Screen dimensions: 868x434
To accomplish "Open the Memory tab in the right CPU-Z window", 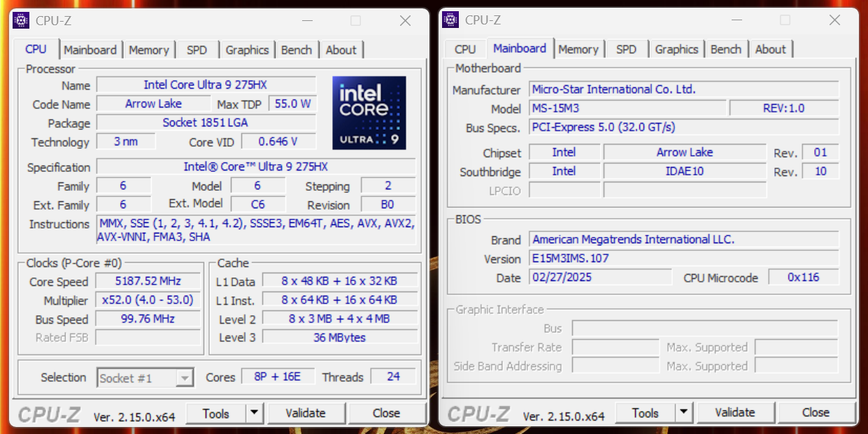I will (x=578, y=49).
